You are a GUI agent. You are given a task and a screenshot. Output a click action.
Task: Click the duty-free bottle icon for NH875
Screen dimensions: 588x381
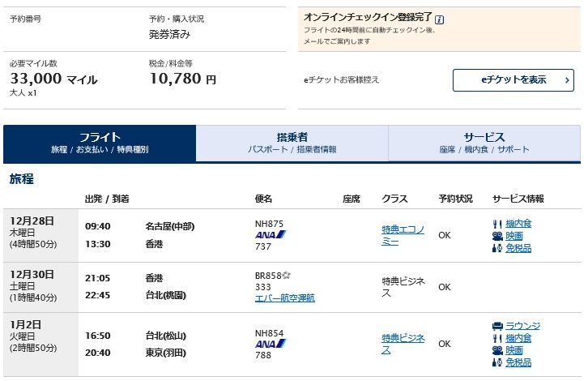tap(497, 249)
